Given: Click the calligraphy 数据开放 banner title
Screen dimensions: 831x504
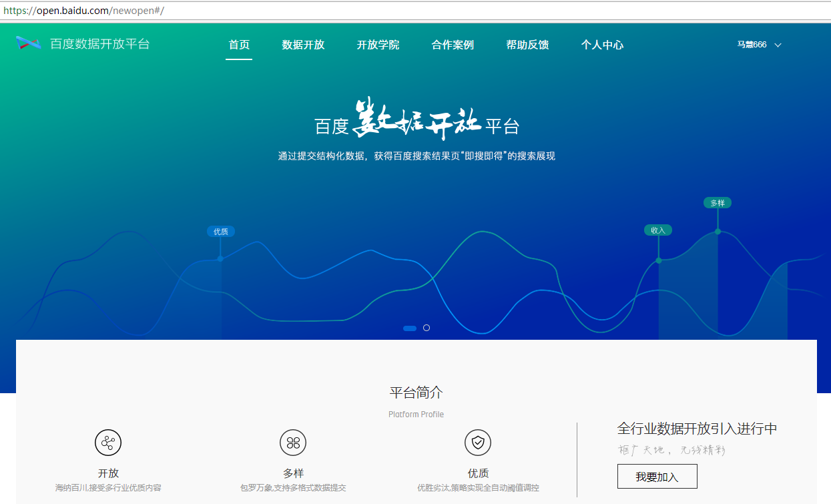Looking at the screenshot, I should coord(417,120).
